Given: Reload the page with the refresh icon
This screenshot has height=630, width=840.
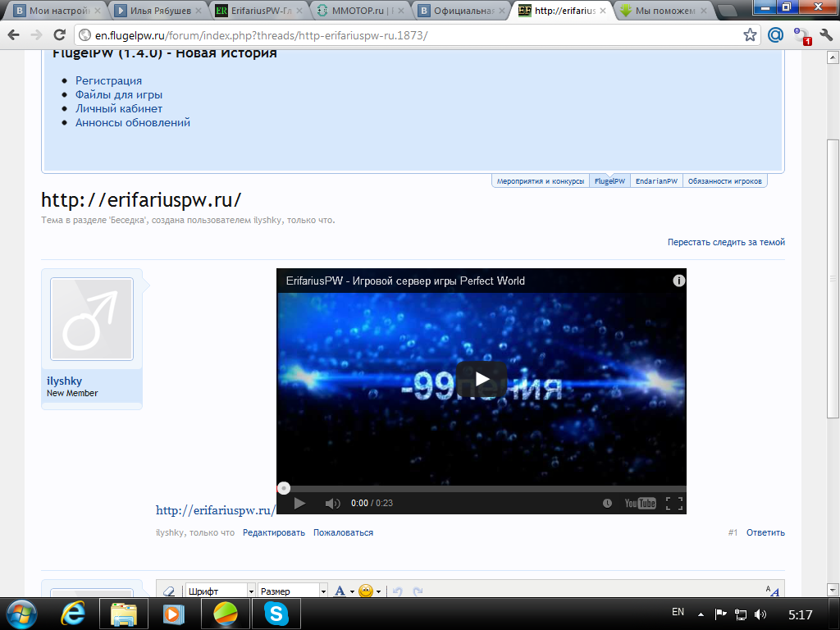Looking at the screenshot, I should click(x=59, y=35).
